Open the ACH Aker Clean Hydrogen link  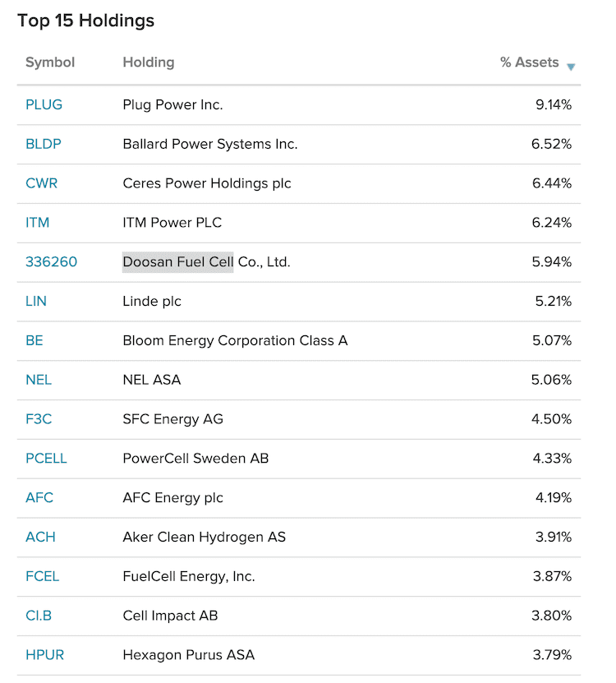40,537
